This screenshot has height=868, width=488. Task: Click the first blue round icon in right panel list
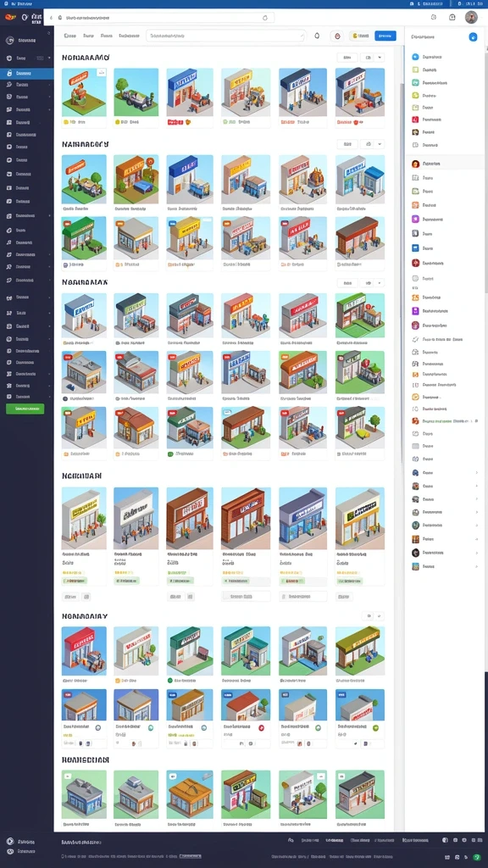tap(415, 57)
